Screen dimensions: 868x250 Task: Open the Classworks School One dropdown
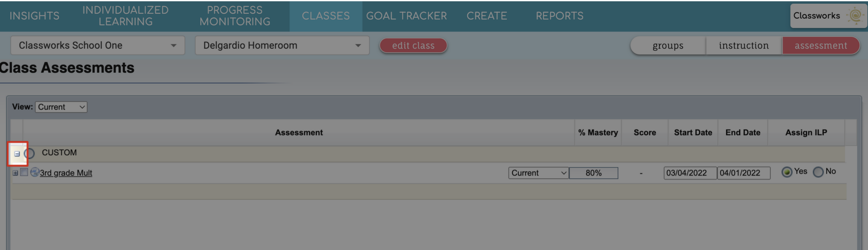click(x=97, y=45)
